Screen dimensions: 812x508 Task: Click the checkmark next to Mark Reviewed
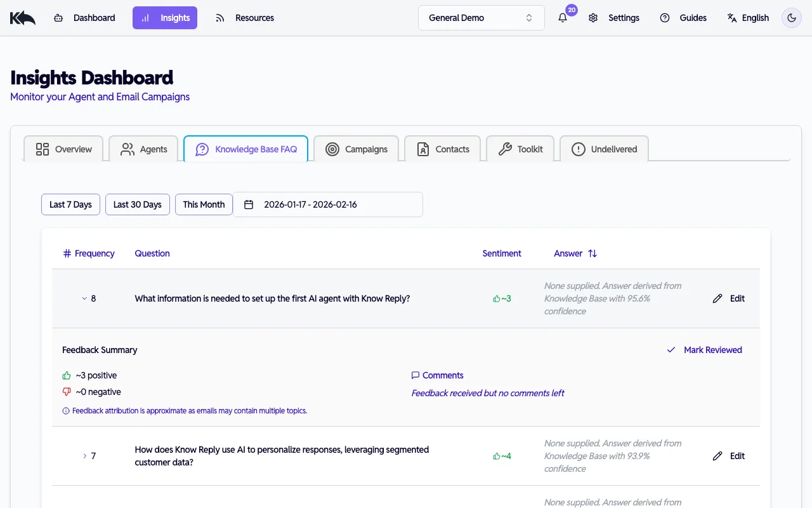click(671, 350)
